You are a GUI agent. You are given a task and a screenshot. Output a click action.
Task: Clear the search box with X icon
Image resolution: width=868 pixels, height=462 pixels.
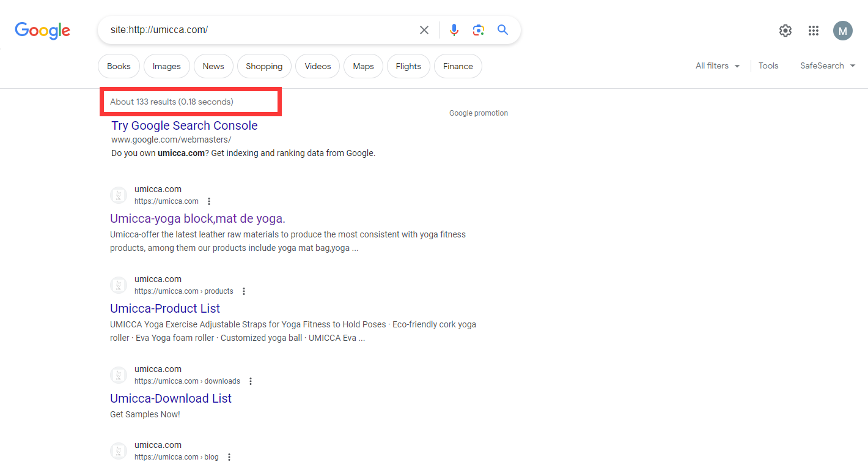(424, 30)
